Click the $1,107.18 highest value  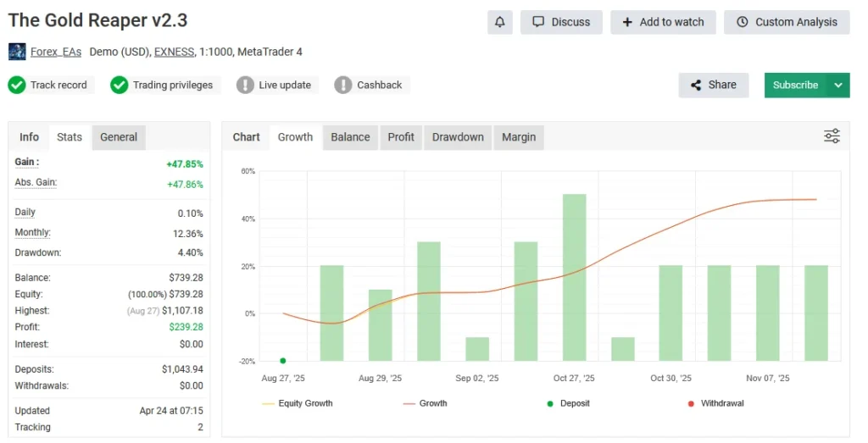[x=182, y=311]
